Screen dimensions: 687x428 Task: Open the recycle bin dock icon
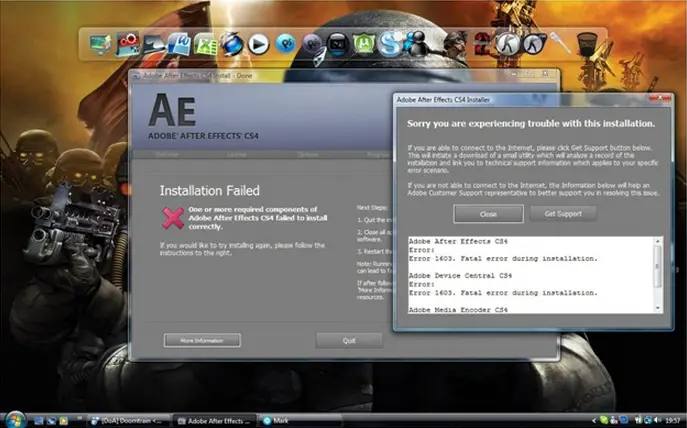click(x=587, y=44)
